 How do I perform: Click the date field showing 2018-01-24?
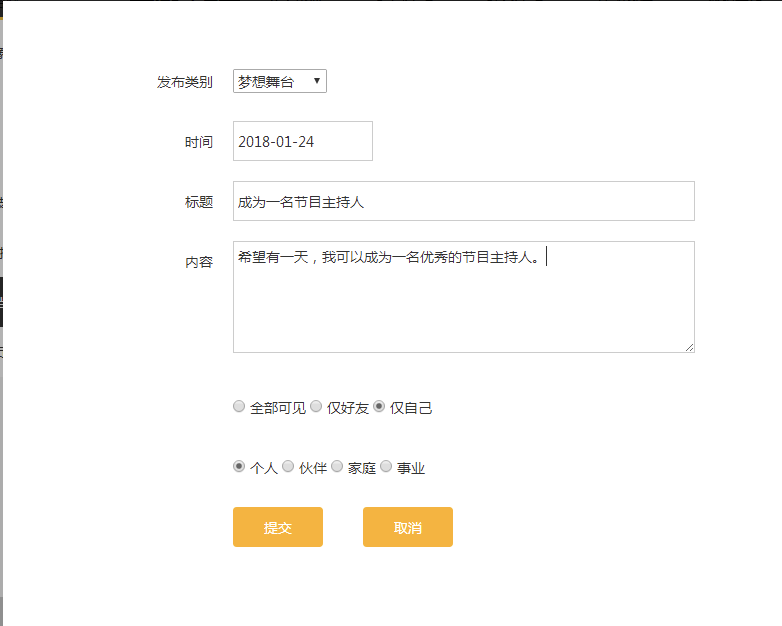coord(302,141)
